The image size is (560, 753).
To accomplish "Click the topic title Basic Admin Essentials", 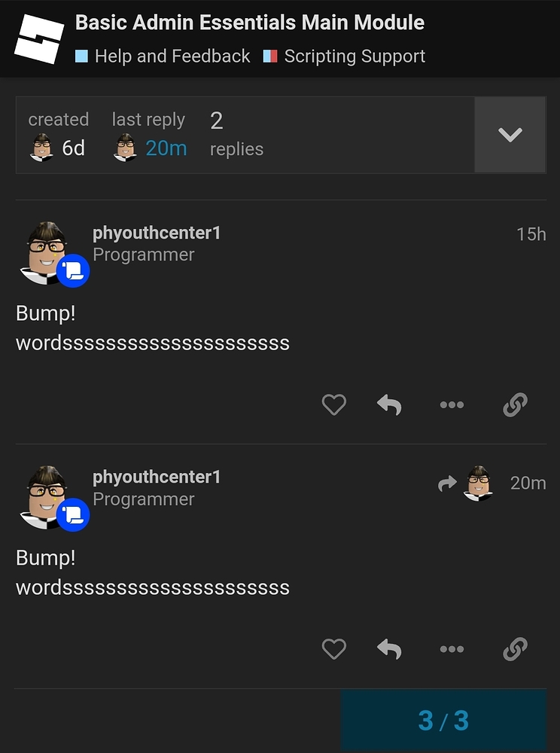I will point(250,23).
